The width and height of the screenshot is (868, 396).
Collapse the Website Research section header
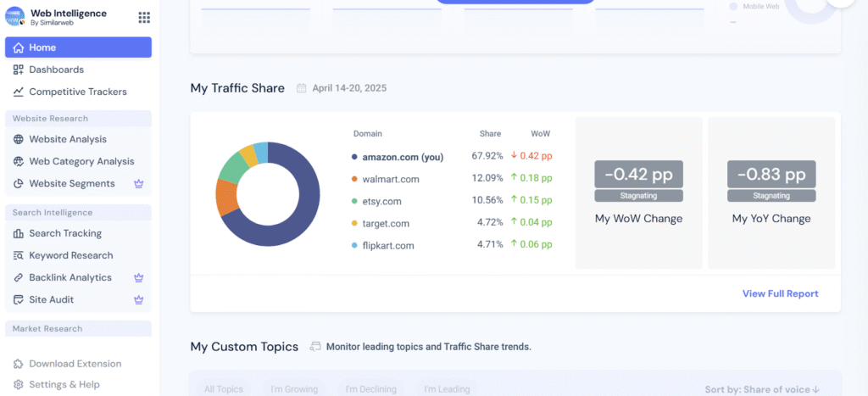[x=78, y=119]
